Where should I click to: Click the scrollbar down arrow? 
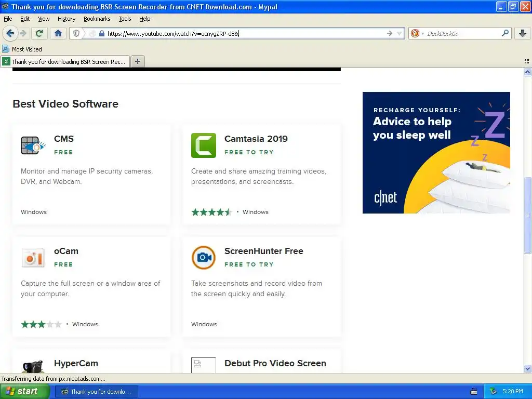(527, 368)
